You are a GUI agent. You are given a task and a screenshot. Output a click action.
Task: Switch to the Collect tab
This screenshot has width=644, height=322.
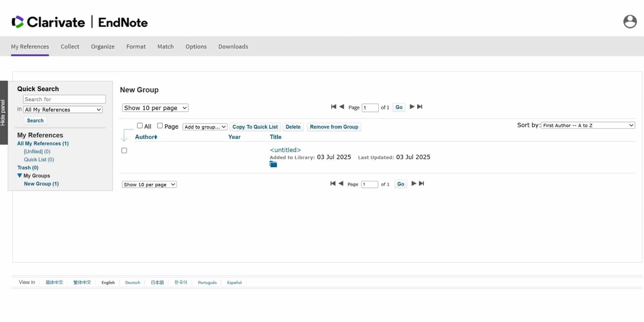(x=70, y=47)
